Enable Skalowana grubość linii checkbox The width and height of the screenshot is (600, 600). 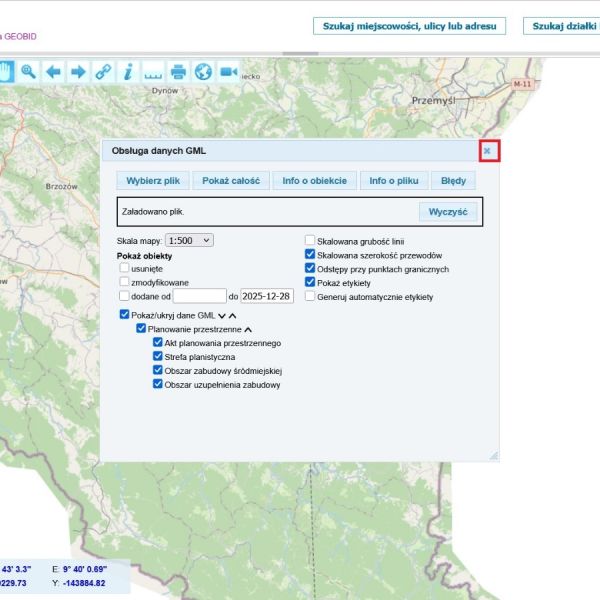pyautogui.click(x=310, y=241)
